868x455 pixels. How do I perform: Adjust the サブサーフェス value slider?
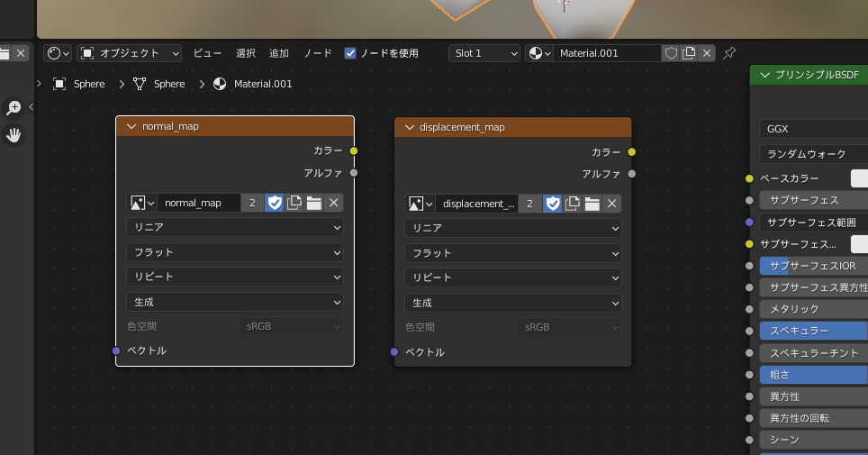[814, 200]
